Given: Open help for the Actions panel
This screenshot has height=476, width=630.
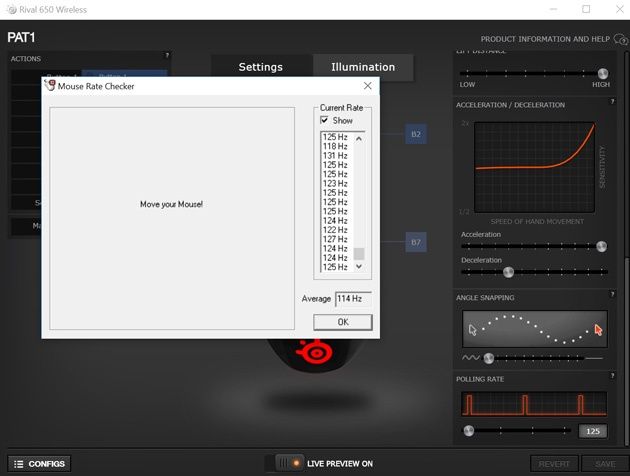Looking at the screenshot, I should pyautogui.click(x=167, y=55).
